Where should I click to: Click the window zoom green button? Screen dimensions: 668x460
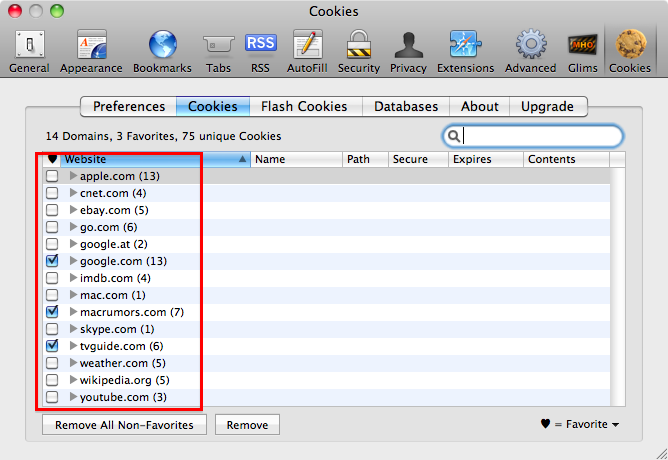[x=57, y=11]
